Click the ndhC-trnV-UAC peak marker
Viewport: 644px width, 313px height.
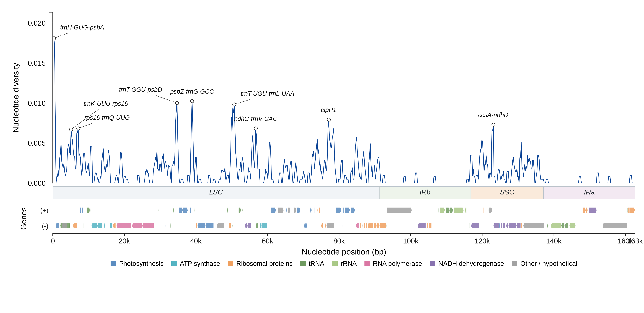click(256, 128)
